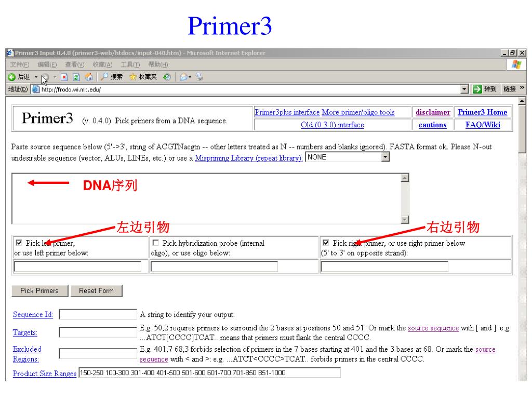Click the Excluded Regions input field
532x399 pixels.
98,353
